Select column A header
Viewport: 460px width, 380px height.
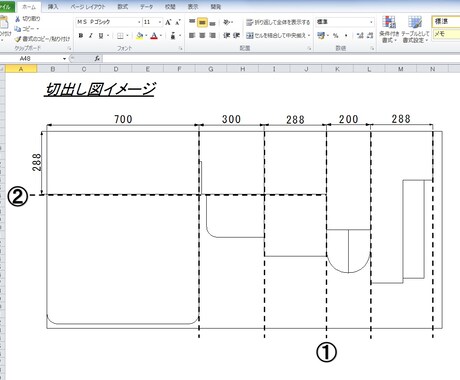[21, 69]
